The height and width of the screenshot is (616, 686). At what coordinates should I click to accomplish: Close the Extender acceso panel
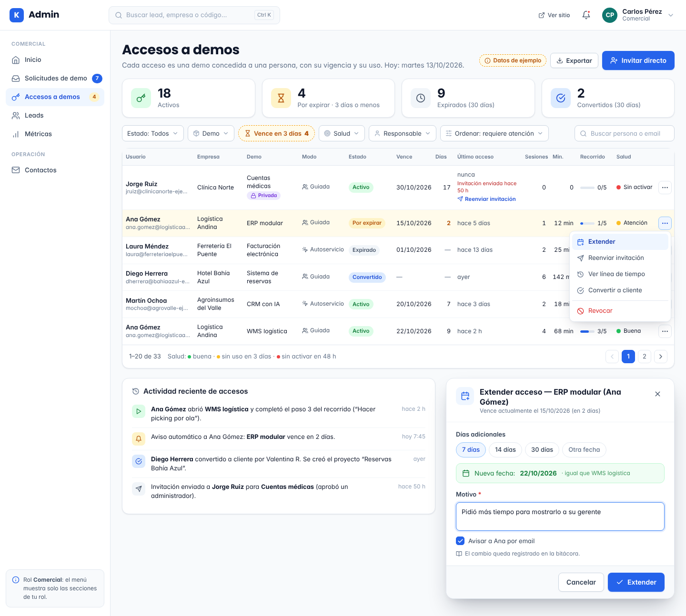[657, 394]
